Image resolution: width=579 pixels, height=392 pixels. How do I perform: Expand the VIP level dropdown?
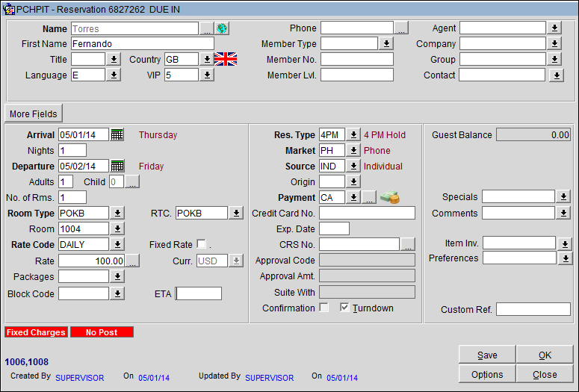205,75
